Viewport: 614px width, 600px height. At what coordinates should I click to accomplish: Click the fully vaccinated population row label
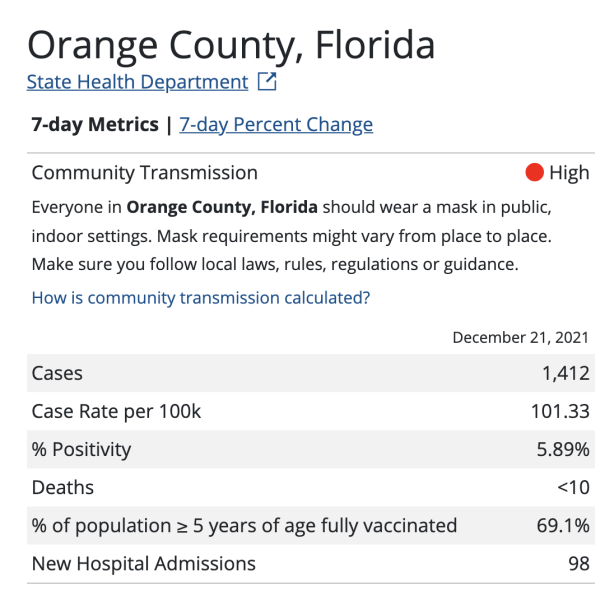click(x=244, y=525)
